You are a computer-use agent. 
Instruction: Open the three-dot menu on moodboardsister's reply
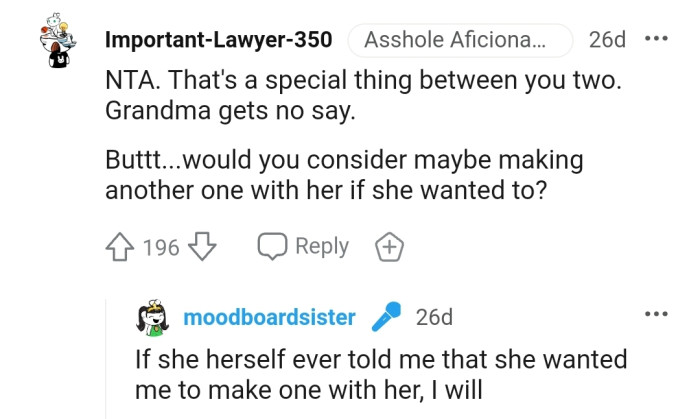point(656,314)
